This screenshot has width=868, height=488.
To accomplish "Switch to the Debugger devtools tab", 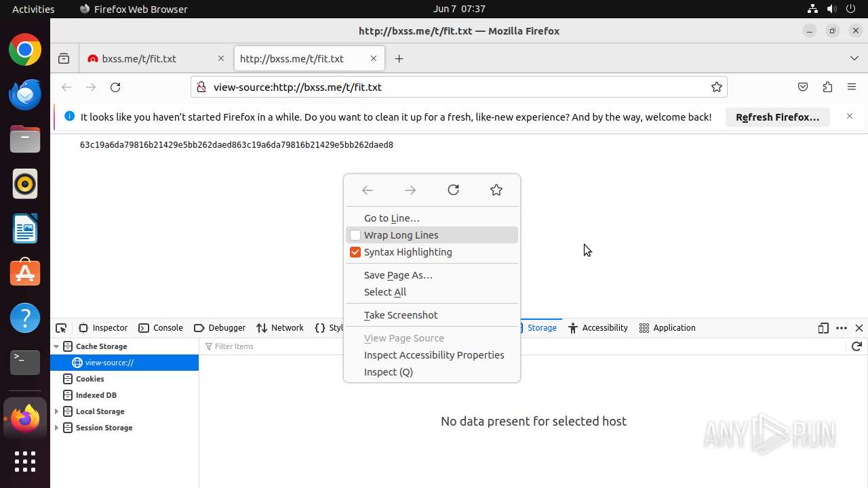I will point(220,328).
